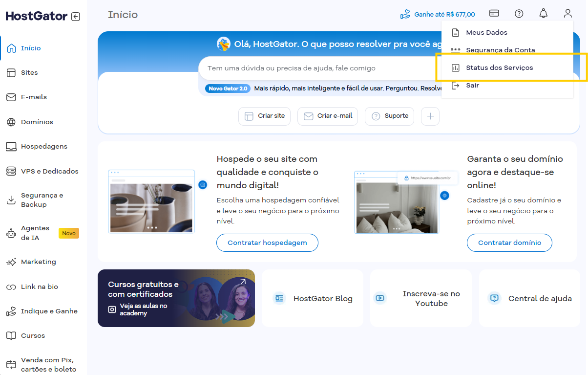Viewport: 588px width, 375px height.
Task: Click the Início page title
Action: [x=123, y=15]
